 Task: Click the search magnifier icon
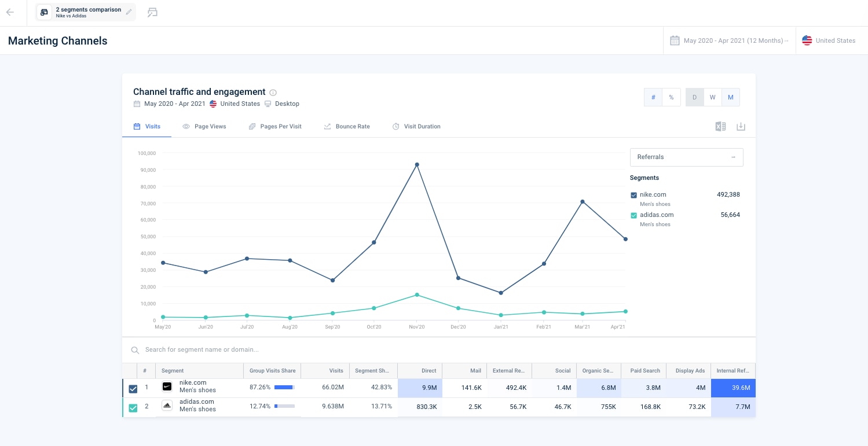pos(135,350)
